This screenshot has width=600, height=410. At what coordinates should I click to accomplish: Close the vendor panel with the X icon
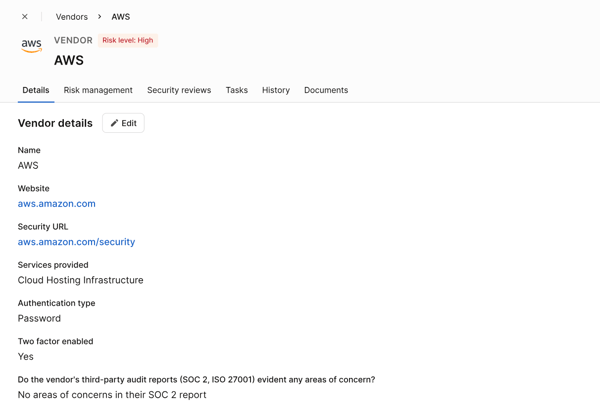pyautogui.click(x=25, y=17)
